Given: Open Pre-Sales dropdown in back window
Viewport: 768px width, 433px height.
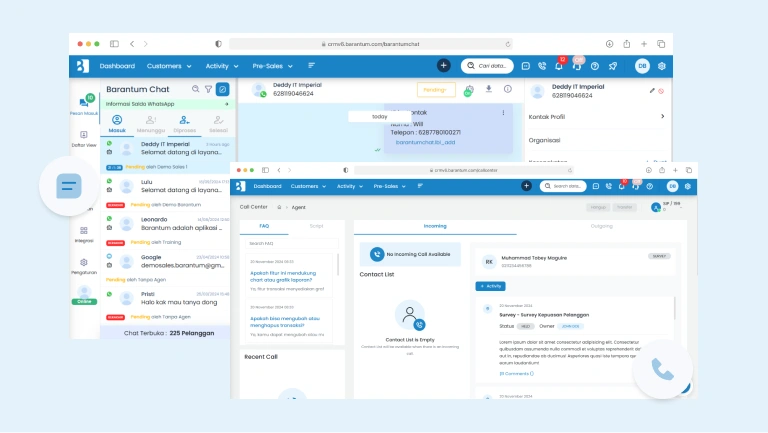Looking at the screenshot, I should click(x=272, y=66).
